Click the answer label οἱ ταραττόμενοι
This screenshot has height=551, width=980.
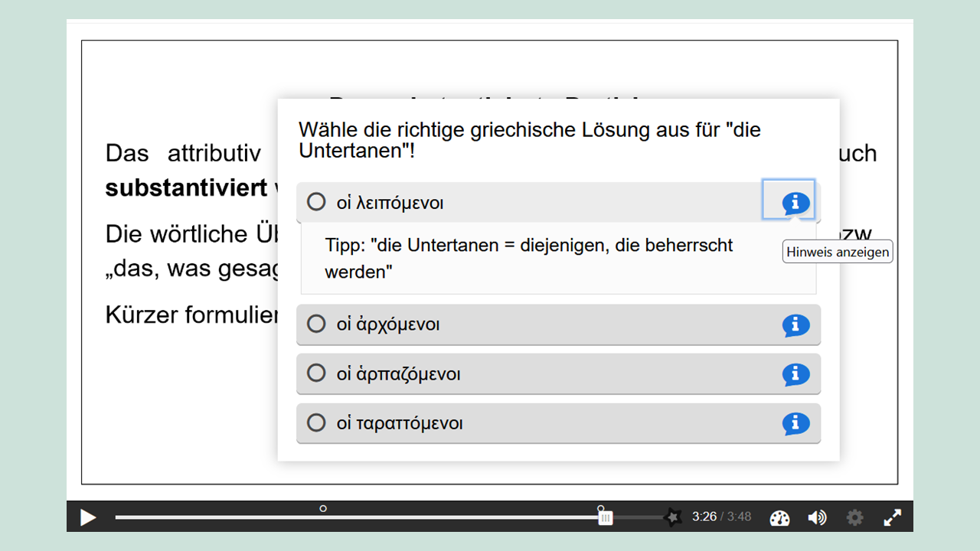click(400, 423)
